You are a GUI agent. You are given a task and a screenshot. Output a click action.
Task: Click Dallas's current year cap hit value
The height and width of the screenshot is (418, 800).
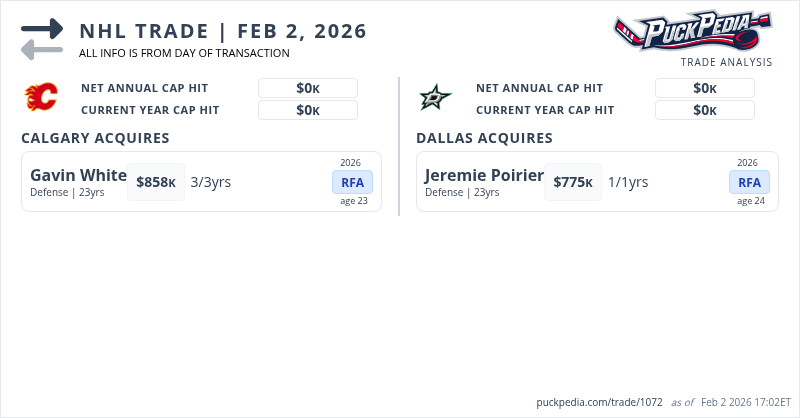click(705, 110)
